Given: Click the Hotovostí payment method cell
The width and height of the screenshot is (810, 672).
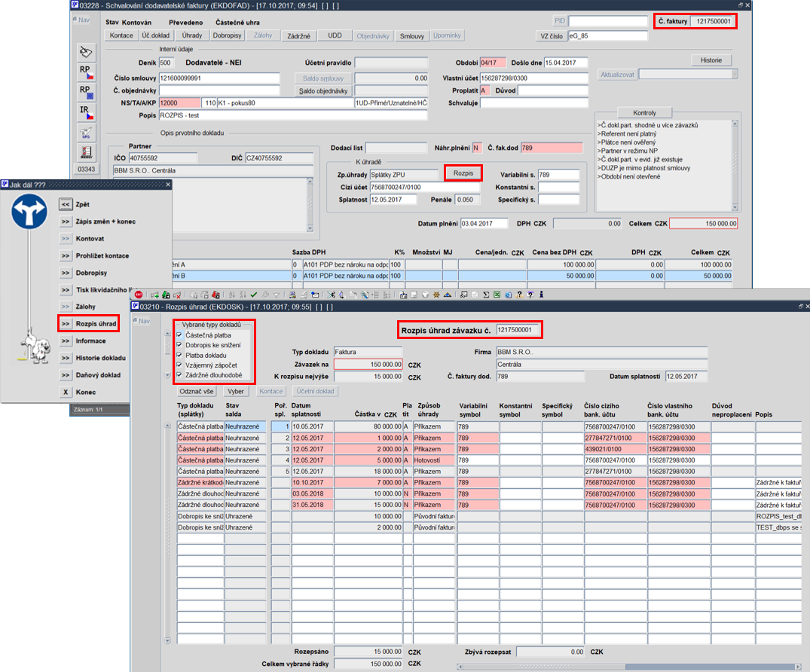Looking at the screenshot, I should (434, 460).
